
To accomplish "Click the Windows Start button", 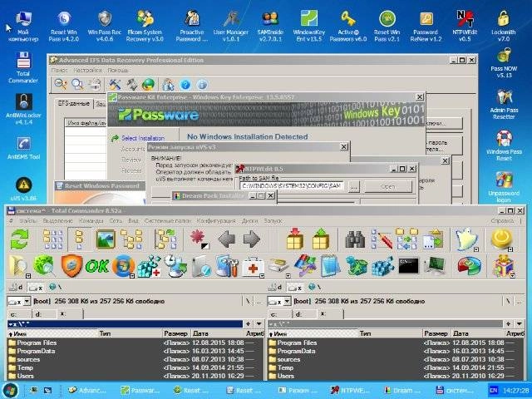I will [11, 390].
